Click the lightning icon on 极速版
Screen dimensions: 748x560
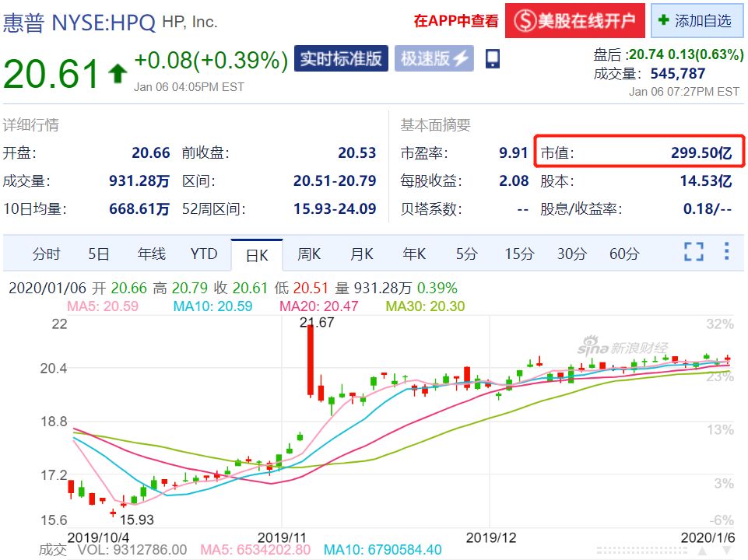pyautogui.click(x=460, y=58)
